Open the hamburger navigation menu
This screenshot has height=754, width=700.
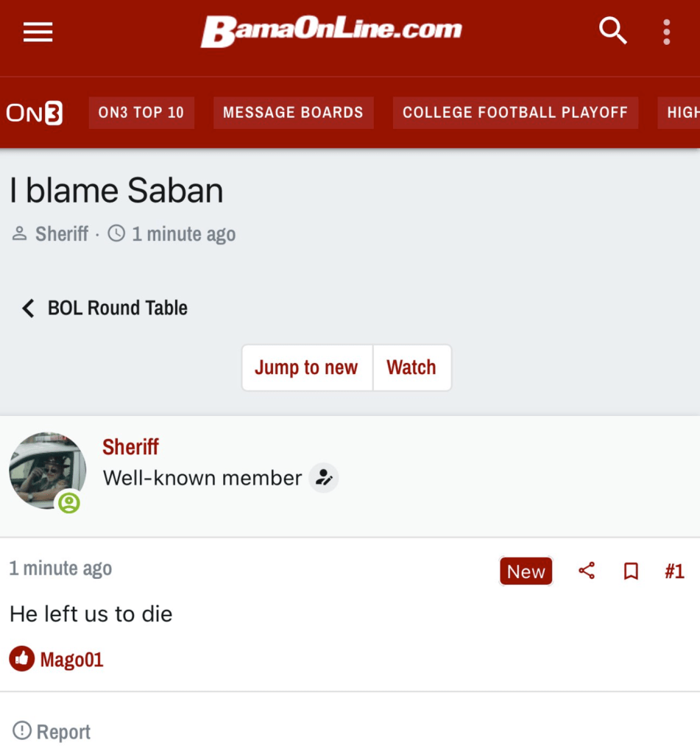(38, 32)
